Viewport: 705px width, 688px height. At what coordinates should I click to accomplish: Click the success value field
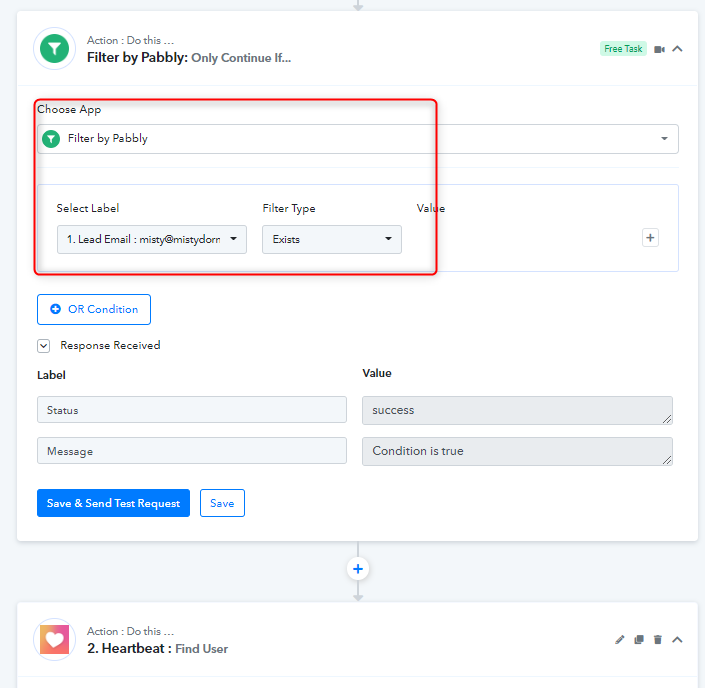tap(517, 410)
